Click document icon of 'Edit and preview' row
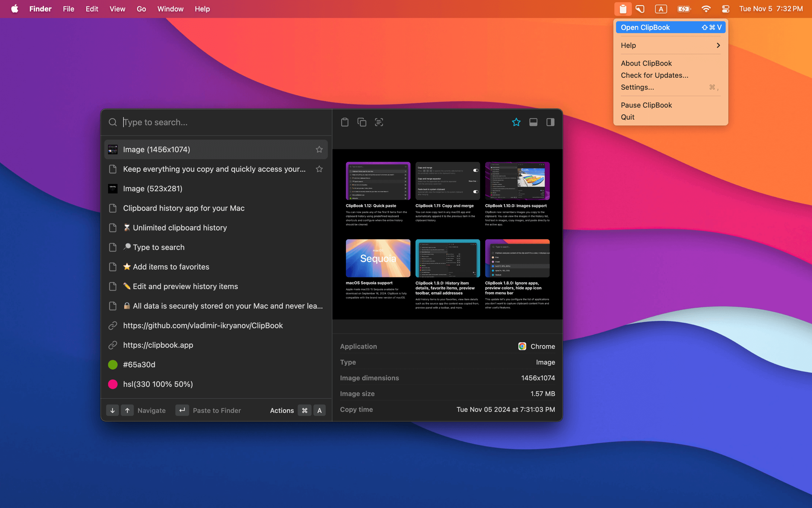The width and height of the screenshot is (812, 508). click(x=113, y=286)
